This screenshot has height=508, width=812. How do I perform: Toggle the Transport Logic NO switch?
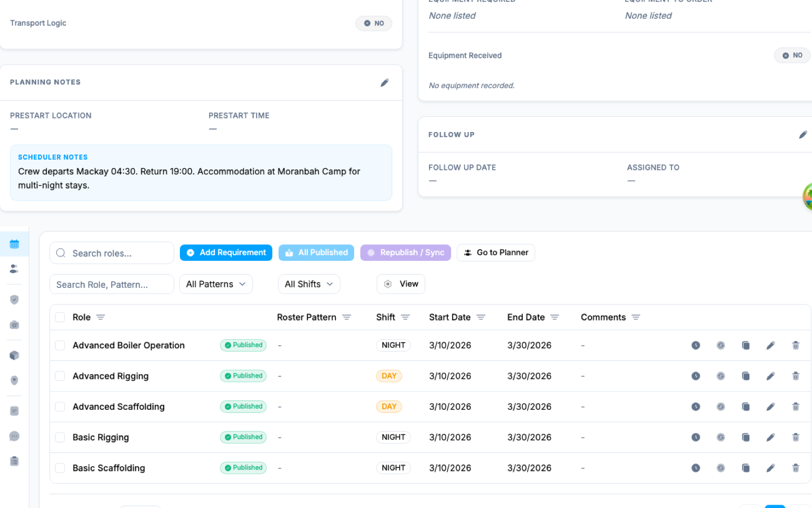click(x=373, y=23)
